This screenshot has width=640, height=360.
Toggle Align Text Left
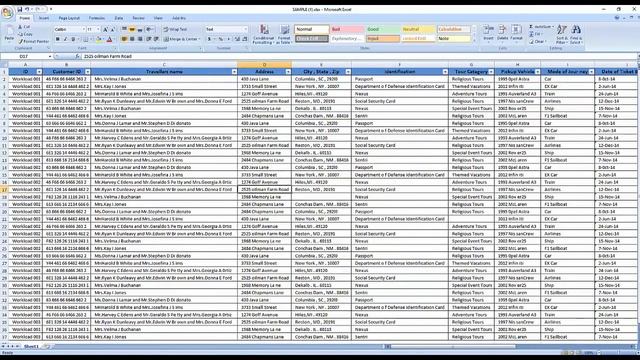tap(124, 39)
